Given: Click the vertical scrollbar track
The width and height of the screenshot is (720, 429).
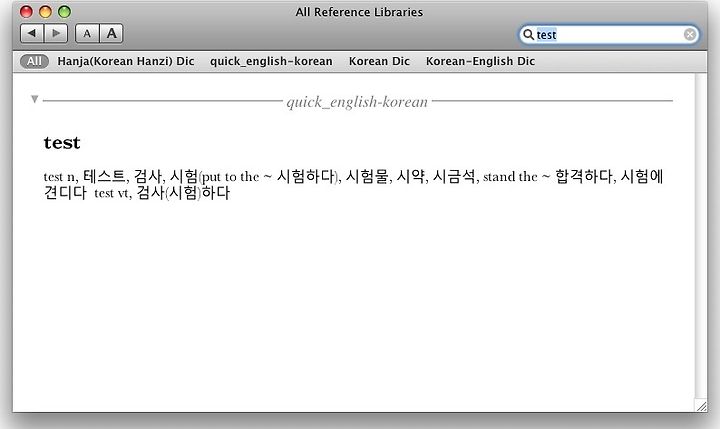Looking at the screenshot, I should pos(701,237).
